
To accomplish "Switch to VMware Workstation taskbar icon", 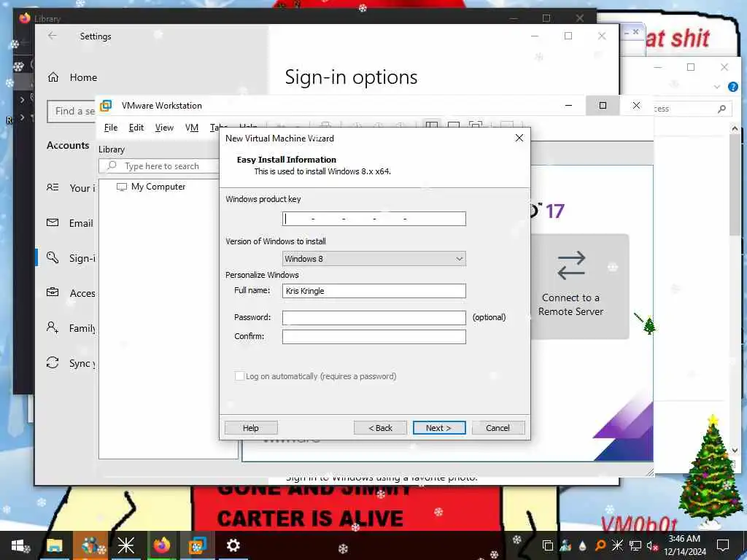I will pyautogui.click(x=197, y=545).
